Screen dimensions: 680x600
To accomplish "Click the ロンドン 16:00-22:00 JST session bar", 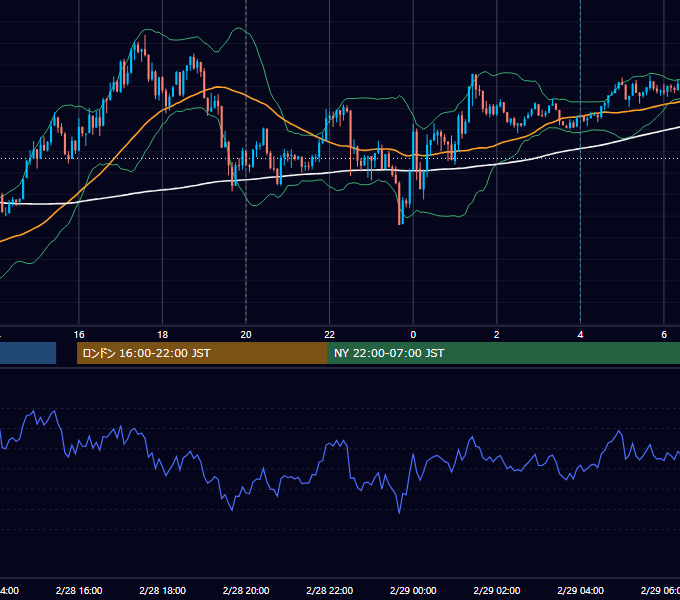I will click(203, 353).
